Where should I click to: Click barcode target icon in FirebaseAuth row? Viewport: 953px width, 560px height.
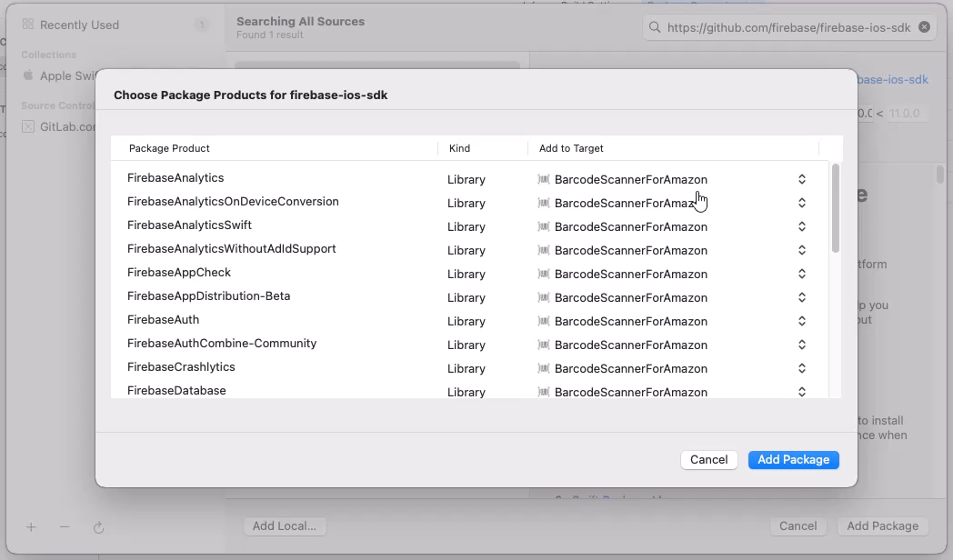tap(544, 321)
